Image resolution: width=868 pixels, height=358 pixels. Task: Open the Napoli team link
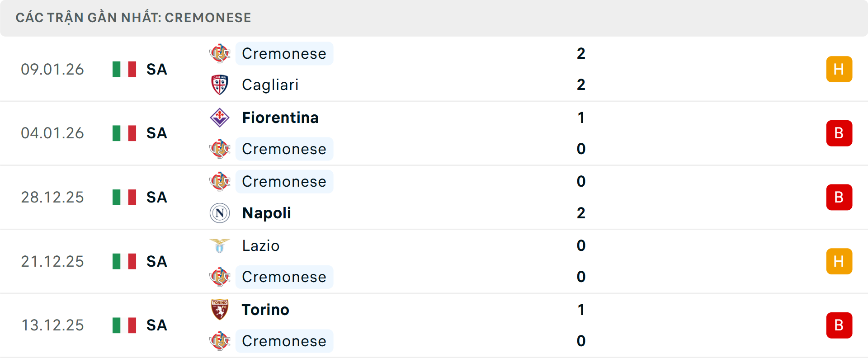tap(266, 213)
